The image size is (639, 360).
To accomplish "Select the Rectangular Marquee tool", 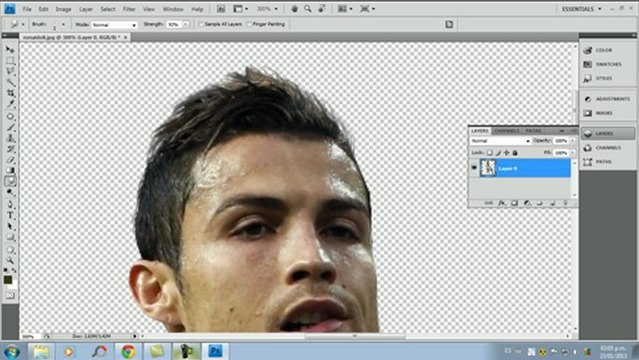I will tap(10, 61).
